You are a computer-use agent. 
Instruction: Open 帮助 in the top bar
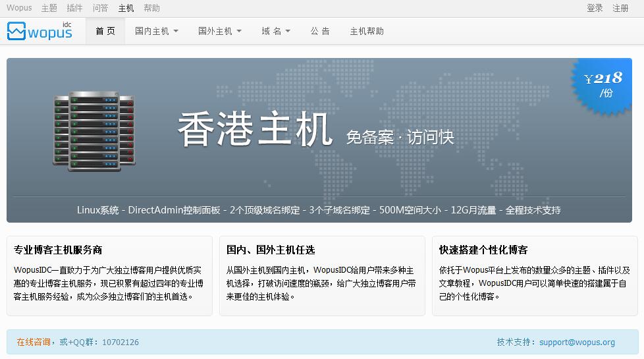(151, 8)
